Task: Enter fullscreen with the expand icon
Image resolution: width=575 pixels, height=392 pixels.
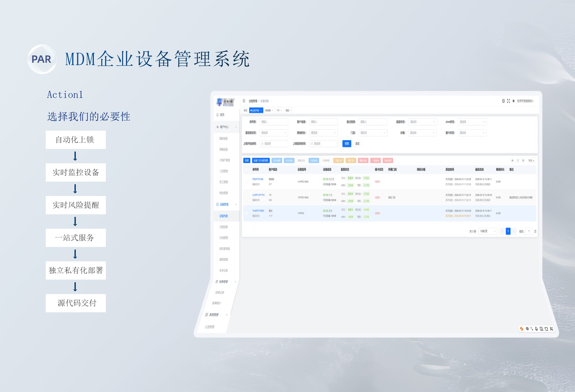Action: point(508,101)
